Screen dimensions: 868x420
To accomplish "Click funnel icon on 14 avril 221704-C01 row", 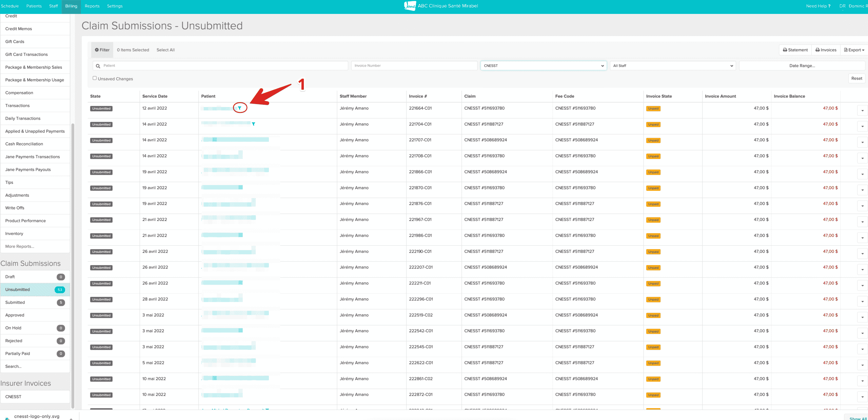I will click(253, 124).
